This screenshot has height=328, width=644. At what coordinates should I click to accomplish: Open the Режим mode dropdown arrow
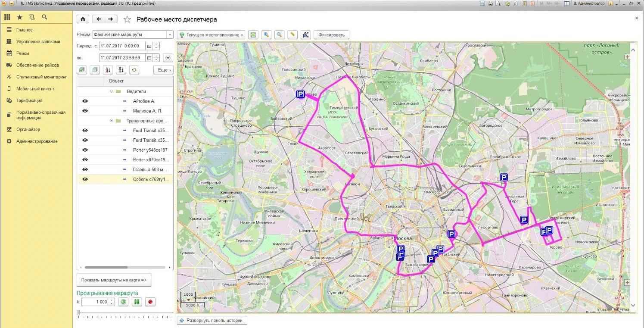[170, 34]
